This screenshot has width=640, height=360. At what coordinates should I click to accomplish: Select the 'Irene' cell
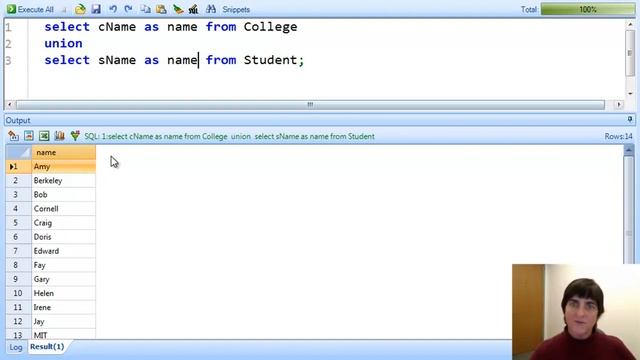coord(64,307)
